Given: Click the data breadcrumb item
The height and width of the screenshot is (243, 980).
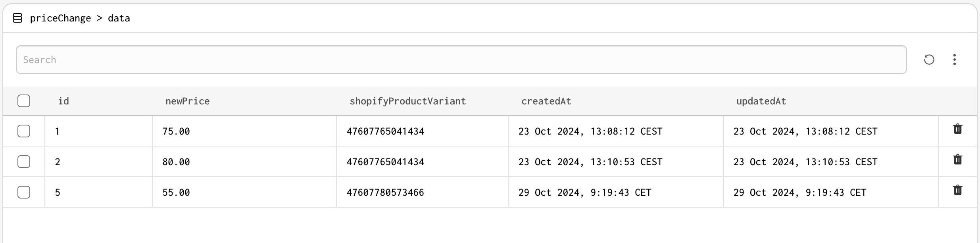Looking at the screenshot, I should (x=119, y=18).
